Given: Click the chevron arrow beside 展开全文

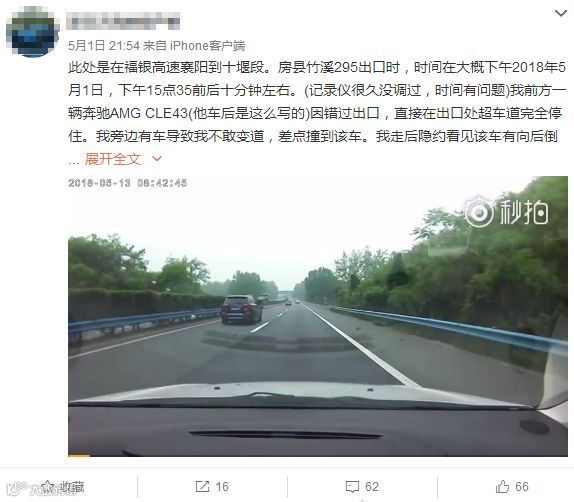Looking at the screenshot, I should pos(157,159).
